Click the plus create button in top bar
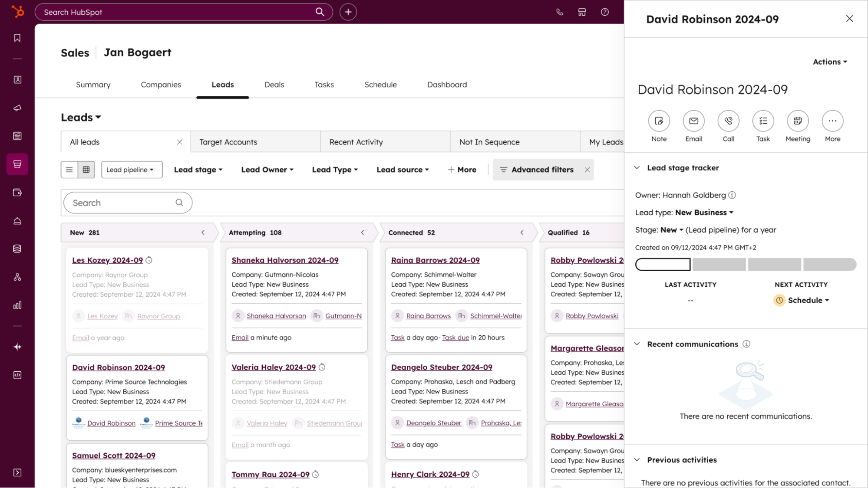Image resolution: width=868 pixels, height=488 pixels. coord(348,12)
